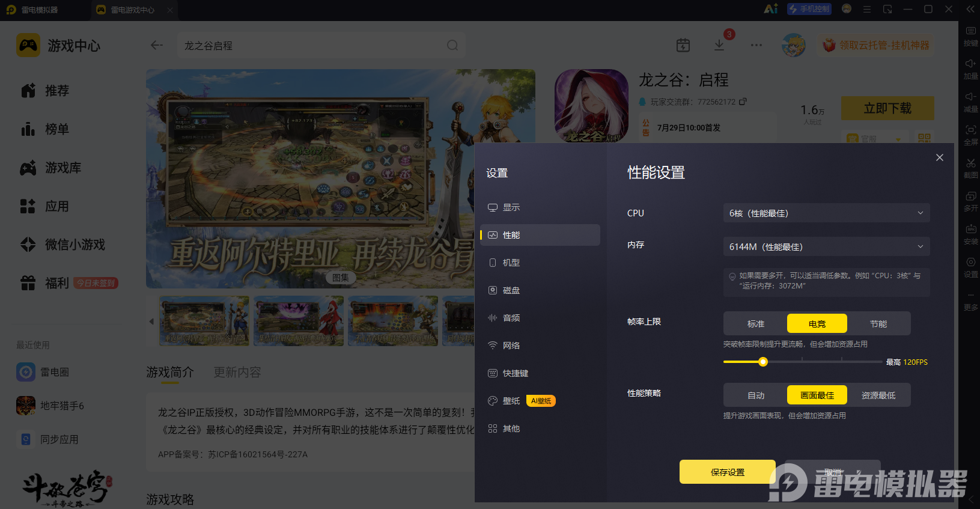Collapse the right sidebar with double-arrow icon
Viewport: 980px width, 509px height.
pos(970,9)
